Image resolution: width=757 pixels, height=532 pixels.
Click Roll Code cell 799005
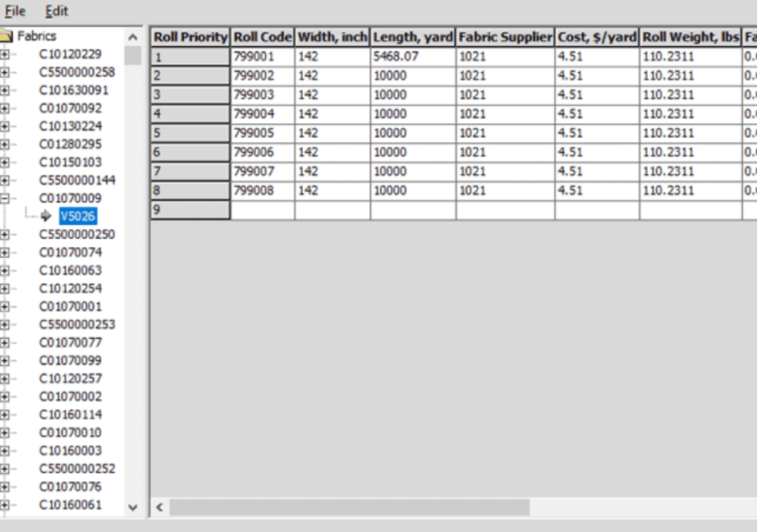tap(263, 133)
